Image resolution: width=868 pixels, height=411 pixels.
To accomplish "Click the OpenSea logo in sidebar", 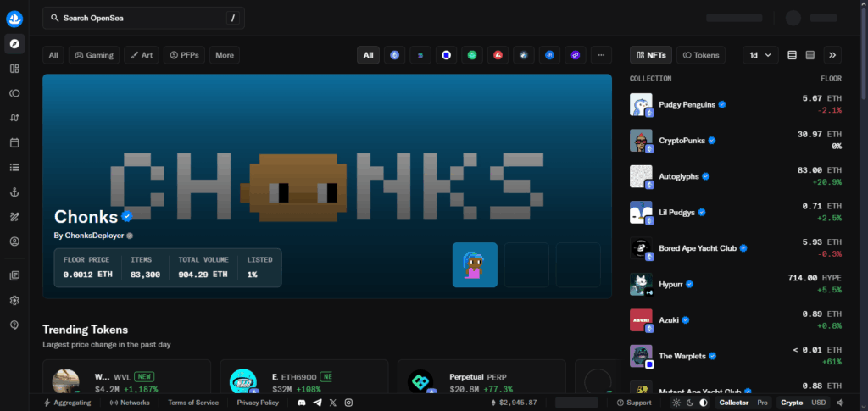I will coord(14,17).
